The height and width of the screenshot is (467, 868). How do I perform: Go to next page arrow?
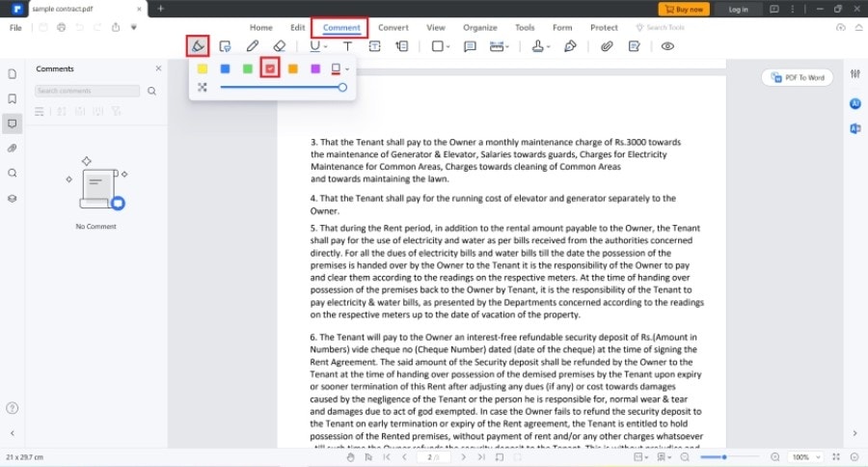463,457
